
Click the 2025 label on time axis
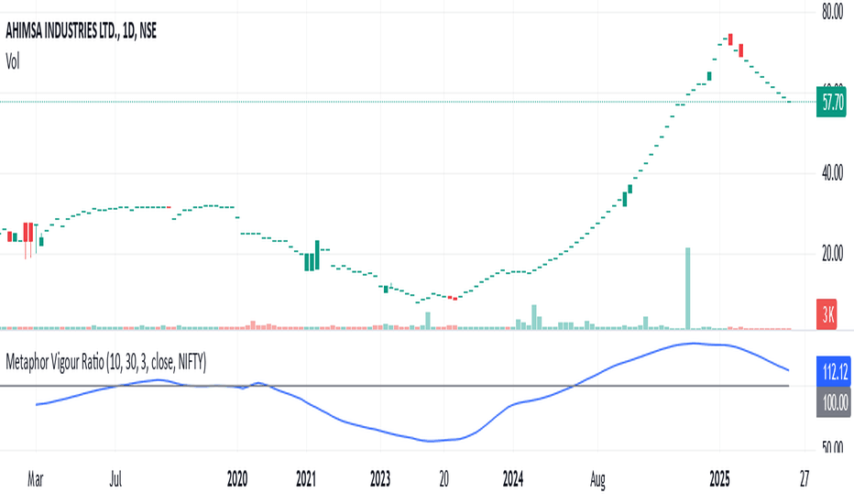point(719,479)
